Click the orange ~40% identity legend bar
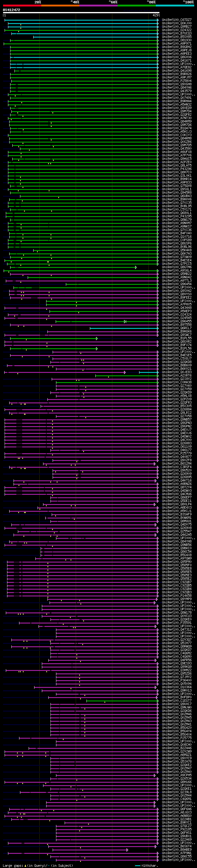This screenshot has width=197, height=868. 60,6
